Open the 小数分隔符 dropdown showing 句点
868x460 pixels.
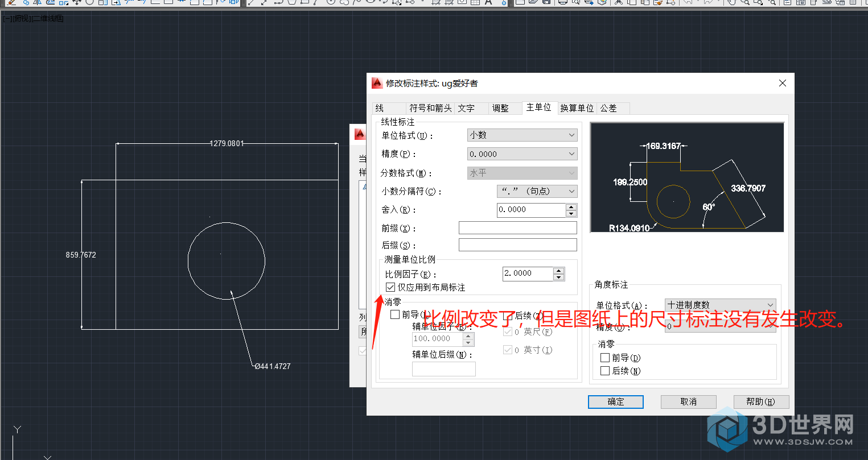point(537,191)
